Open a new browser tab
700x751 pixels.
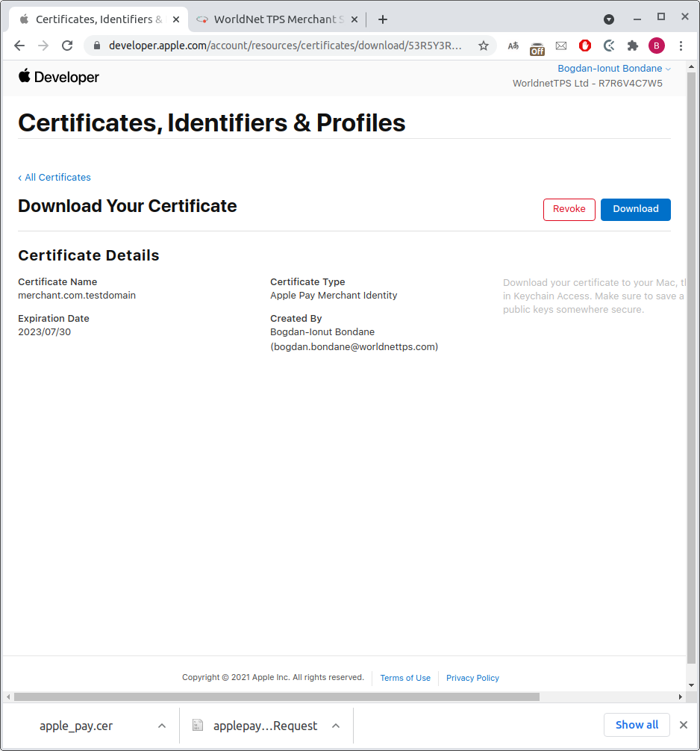pyautogui.click(x=383, y=19)
